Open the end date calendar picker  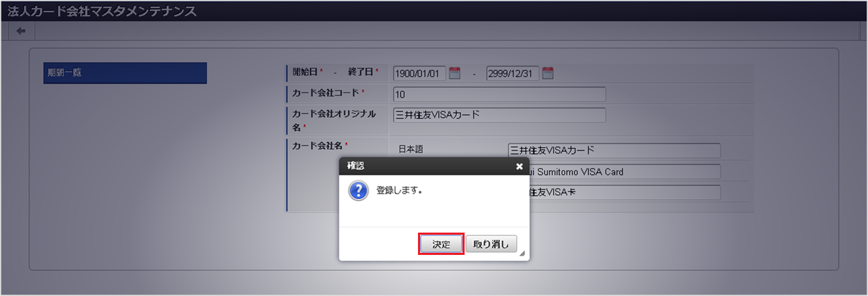(x=547, y=72)
